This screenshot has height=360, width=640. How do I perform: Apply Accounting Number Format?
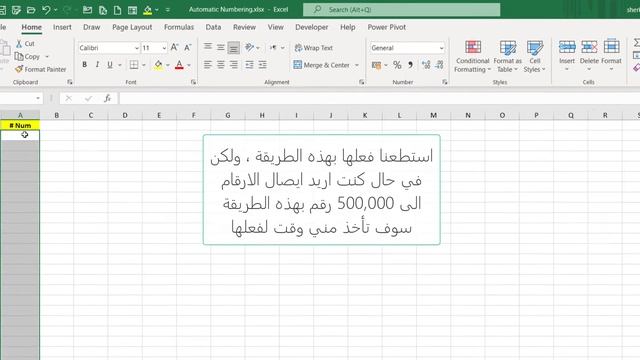coord(376,65)
